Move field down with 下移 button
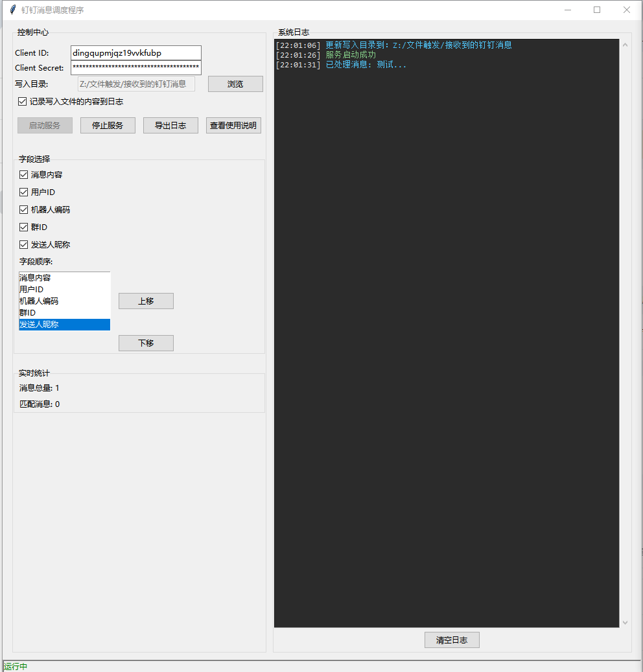Image resolution: width=643 pixels, height=672 pixels. [x=146, y=343]
